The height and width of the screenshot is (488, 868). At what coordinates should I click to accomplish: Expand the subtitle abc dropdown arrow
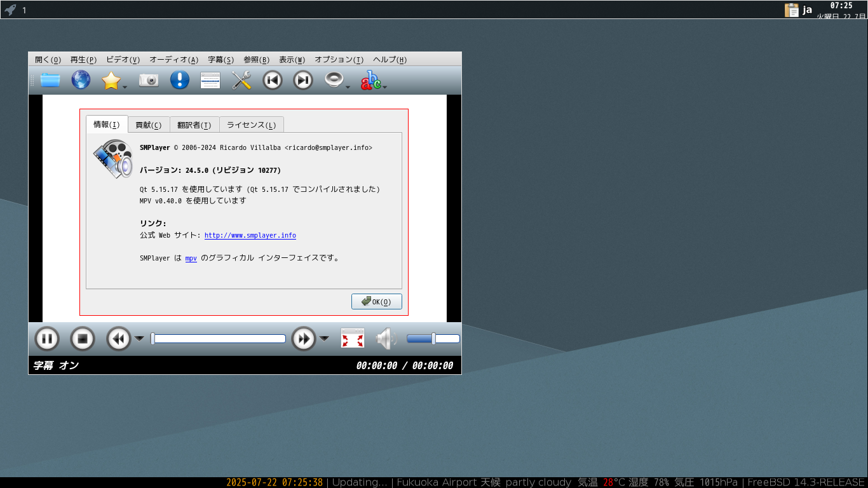[x=385, y=86]
